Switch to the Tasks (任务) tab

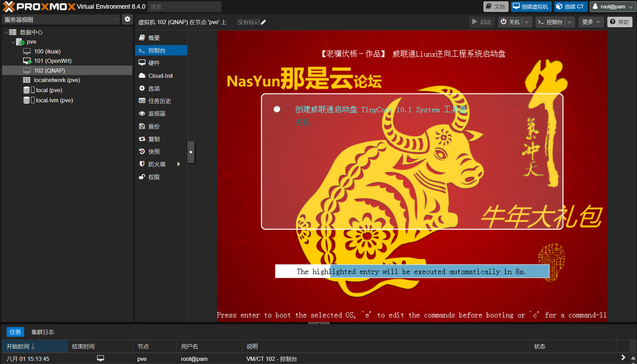pyautogui.click(x=15, y=332)
